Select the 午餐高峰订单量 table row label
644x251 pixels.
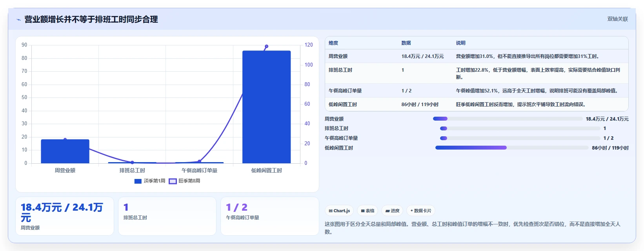pyautogui.click(x=345, y=91)
